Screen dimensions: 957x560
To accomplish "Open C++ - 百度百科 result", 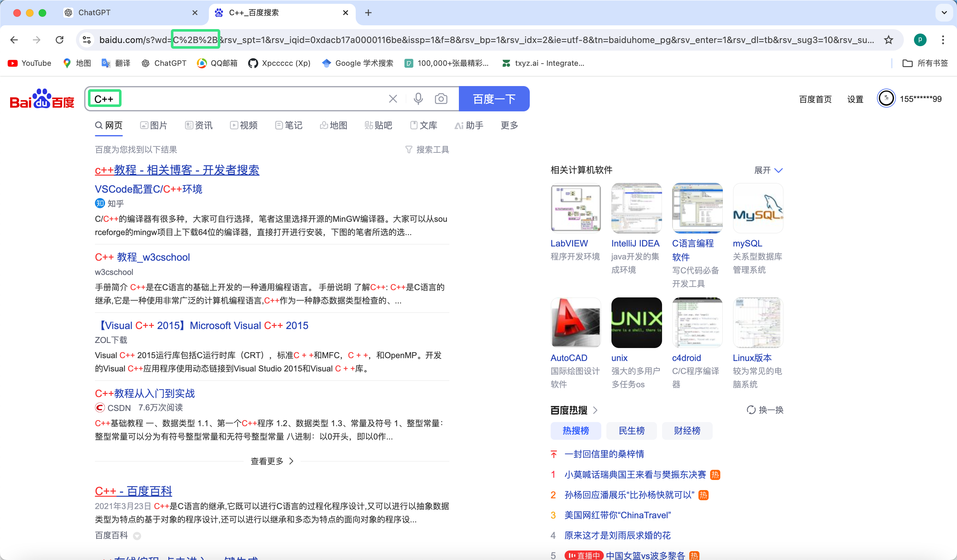I will (133, 491).
